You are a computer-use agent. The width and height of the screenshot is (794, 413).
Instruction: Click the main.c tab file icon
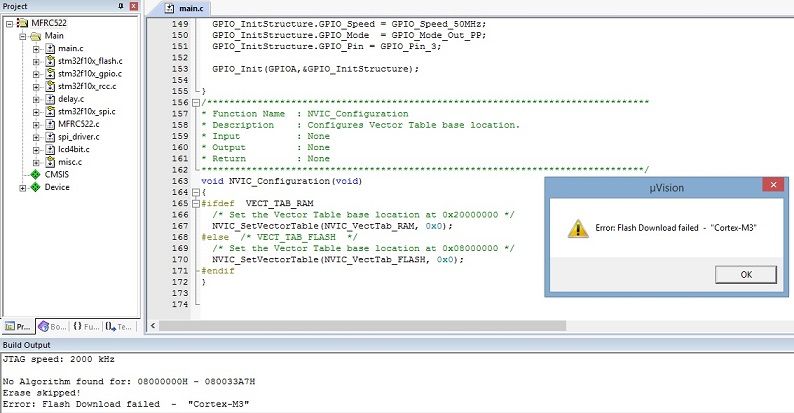coord(170,9)
